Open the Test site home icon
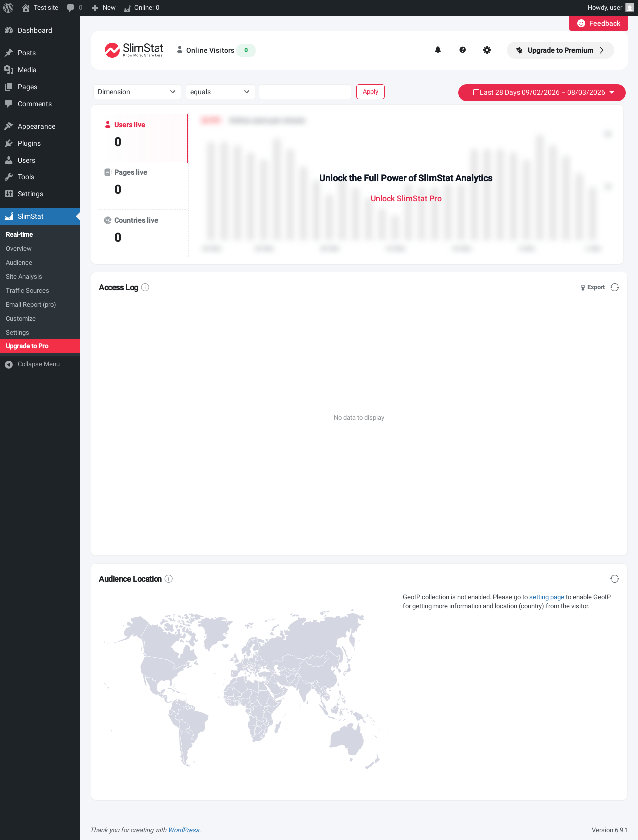This screenshot has width=638, height=840. pyautogui.click(x=26, y=8)
